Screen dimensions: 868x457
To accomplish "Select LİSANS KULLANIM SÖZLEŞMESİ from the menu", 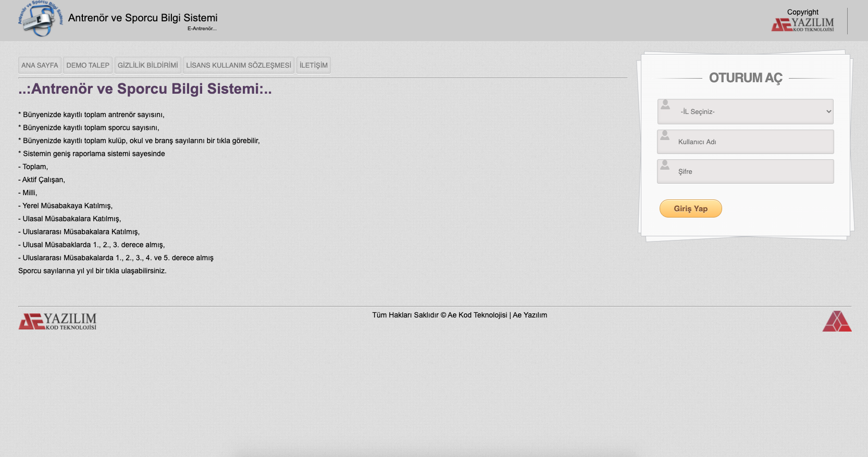I will pos(239,65).
